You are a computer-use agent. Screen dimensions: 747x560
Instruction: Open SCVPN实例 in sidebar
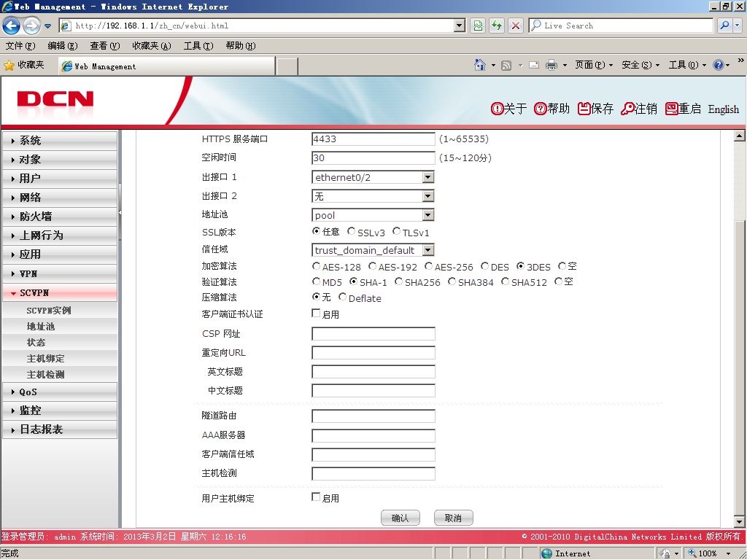click(x=49, y=311)
